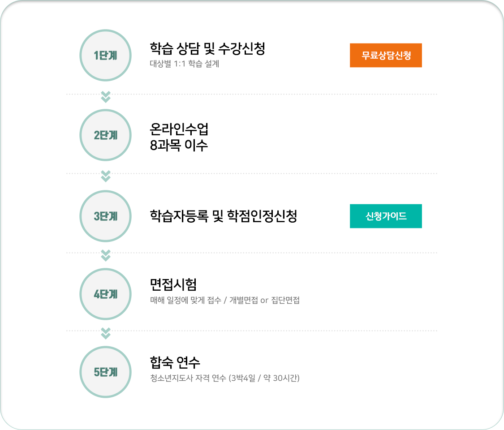Click the 2단계 step circle
504x430 pixels.
coord(105,135)
